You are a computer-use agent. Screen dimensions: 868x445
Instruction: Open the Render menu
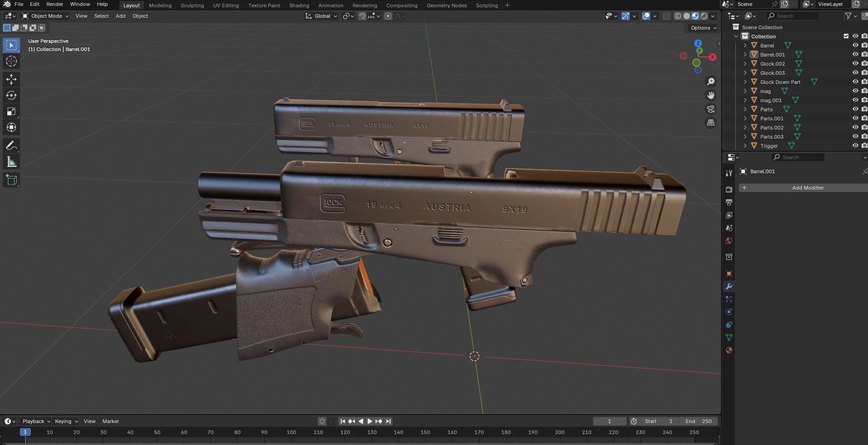point(55,4)
